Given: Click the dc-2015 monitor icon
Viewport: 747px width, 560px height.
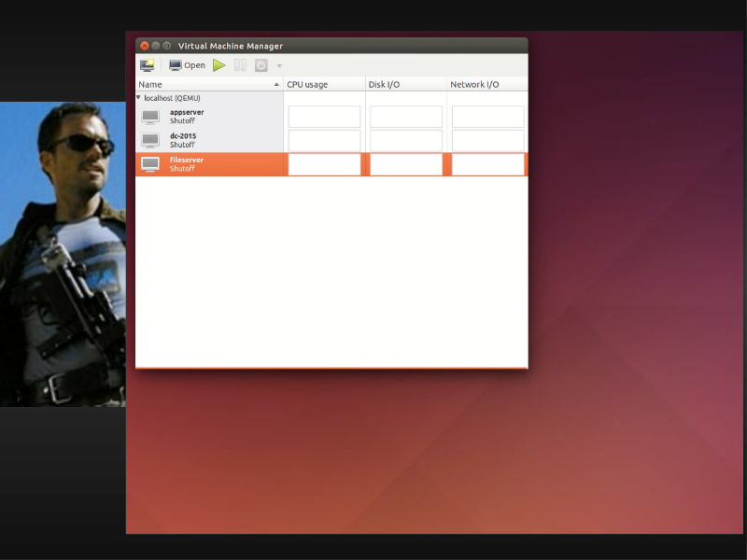Looking at the screenshot, I should (150, 141).
